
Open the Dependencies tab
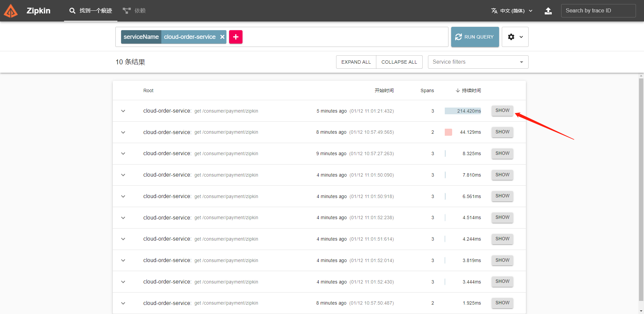(x=134, y=11)
